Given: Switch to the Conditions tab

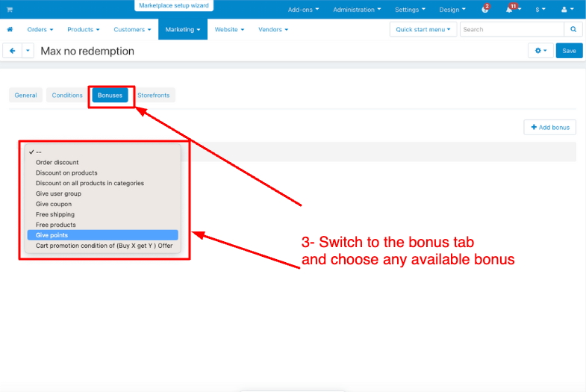Looking at the screenshot, I should (67, 96).
